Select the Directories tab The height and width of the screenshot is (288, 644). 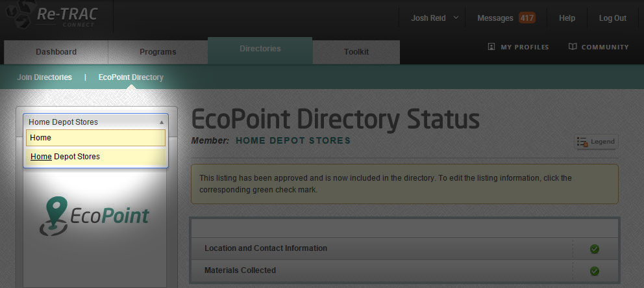[260, 51]
